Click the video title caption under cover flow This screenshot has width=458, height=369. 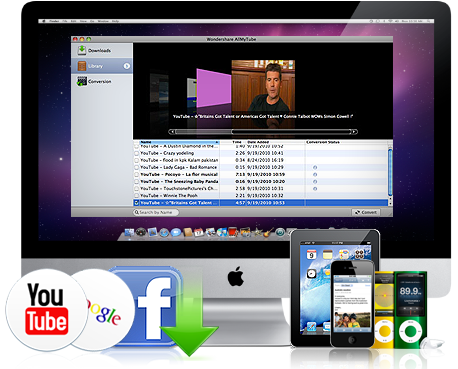263,116
